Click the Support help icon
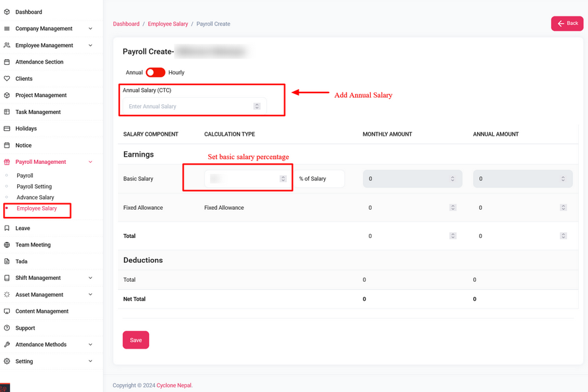Screen dimensions: 588x392 click(x=7, y=328)
